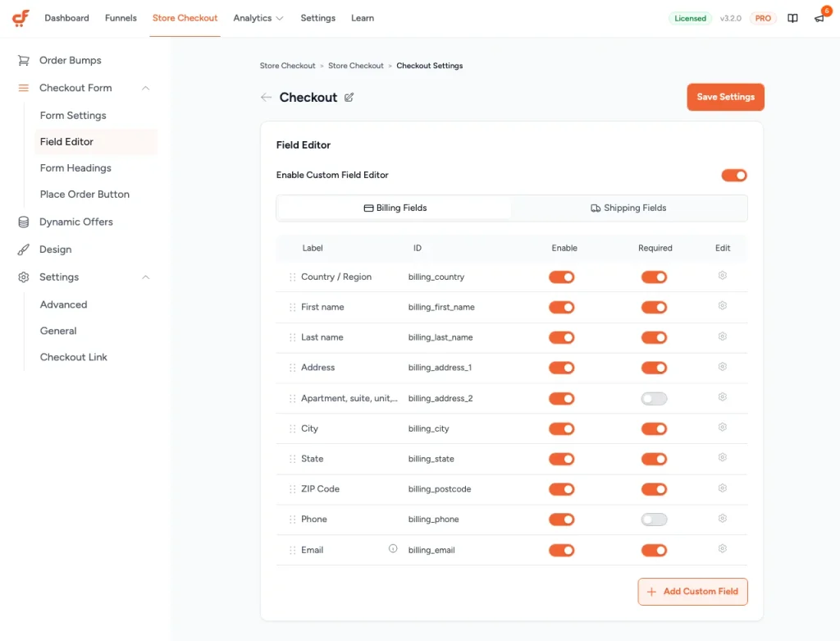Viewport: 840px width, 641px height.
Task: Toggle Enable for ZIP Code field
Action: (561, 489)
